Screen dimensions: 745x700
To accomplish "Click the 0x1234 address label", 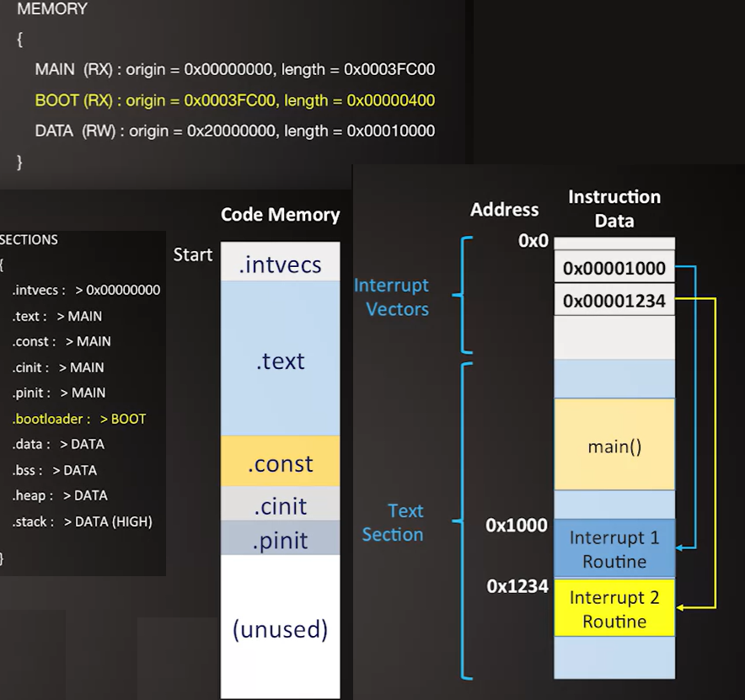I will tap(517, 586).
